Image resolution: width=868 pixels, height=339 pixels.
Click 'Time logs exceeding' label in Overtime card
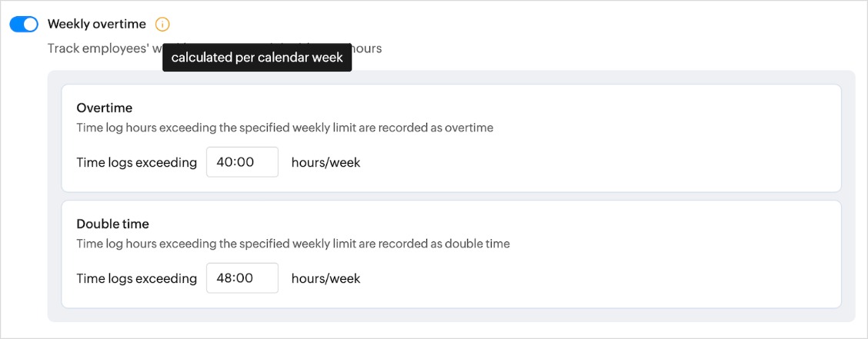click(137, 163)
